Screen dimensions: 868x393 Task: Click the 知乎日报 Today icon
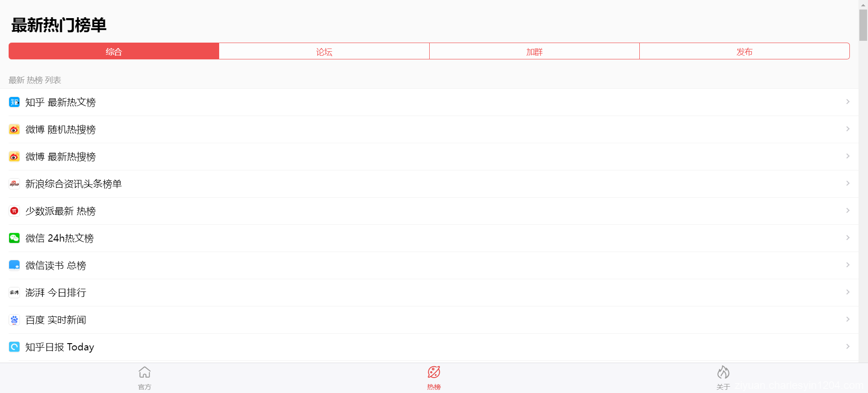[x=14, y=347]
